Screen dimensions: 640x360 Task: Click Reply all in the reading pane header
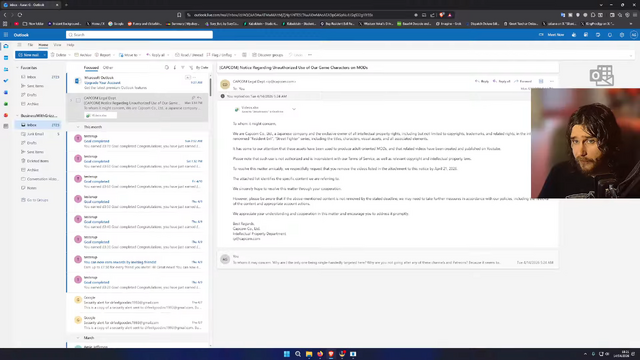[x=502, y=81]
